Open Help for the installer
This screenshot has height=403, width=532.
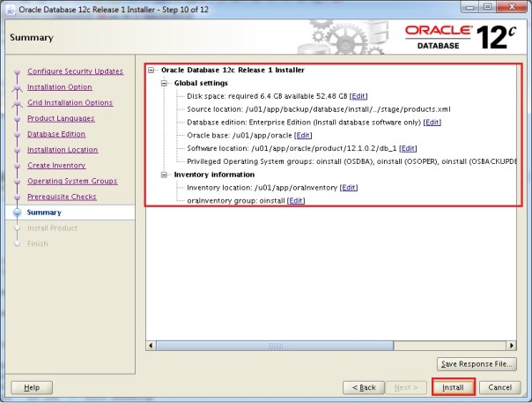[x=32, y=387]
